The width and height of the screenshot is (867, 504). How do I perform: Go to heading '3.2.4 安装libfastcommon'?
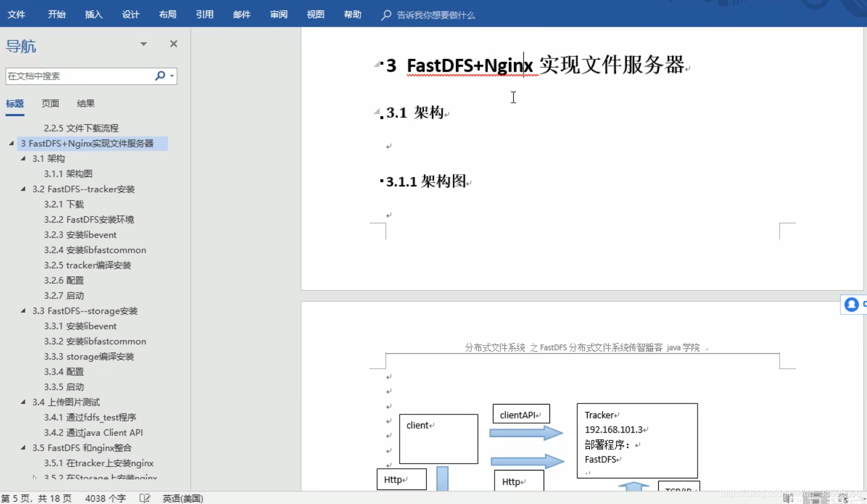tap(95, 250)
